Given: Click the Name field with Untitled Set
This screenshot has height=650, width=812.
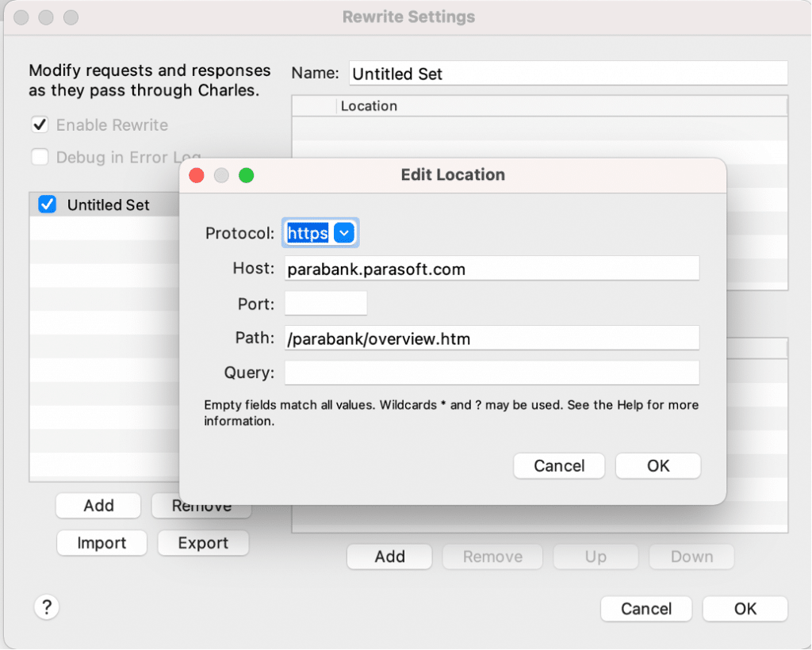Looking at the screenshot, I should pos(567,74).
